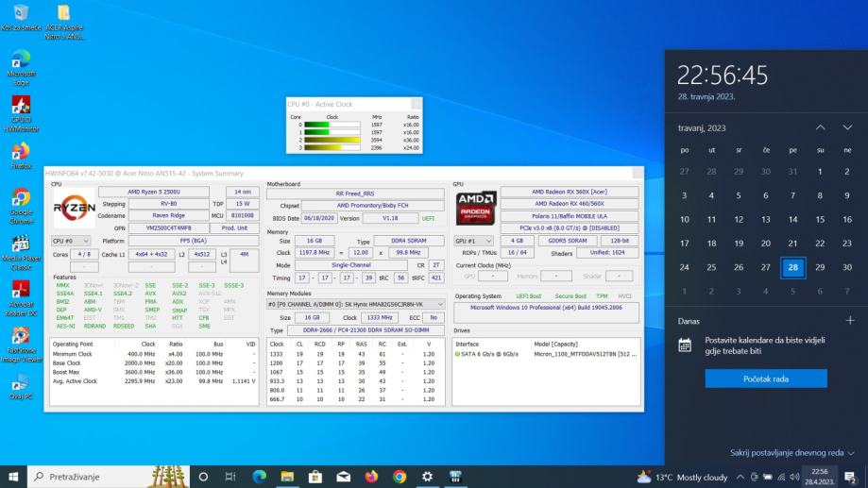Image resolution: width=868 pixels, height=488 pixels.
Task: Open the CPUID HWMonitor desktop icon
Action: point(21,106)
